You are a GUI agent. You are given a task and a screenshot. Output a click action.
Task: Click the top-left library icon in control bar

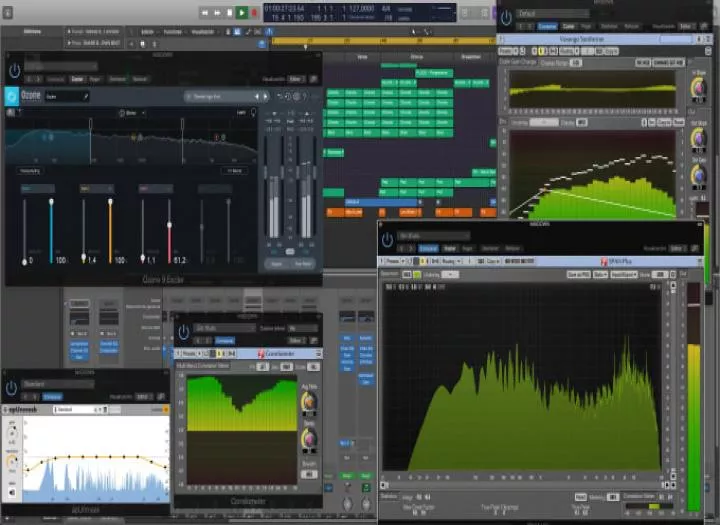[8, 12]
